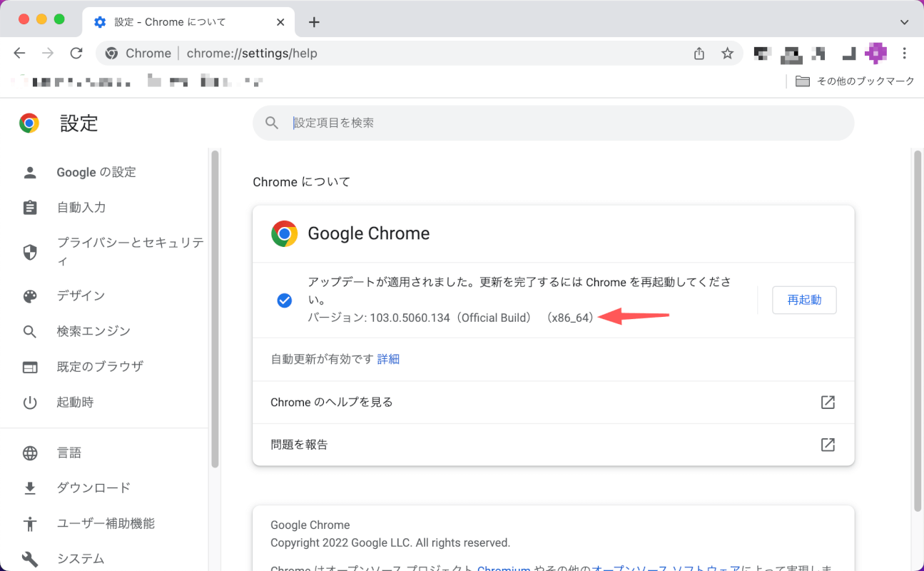Viewport: 924px width, 571px height.
Task: Click the Chromium link in the footer card
Action: coord(504,569)
